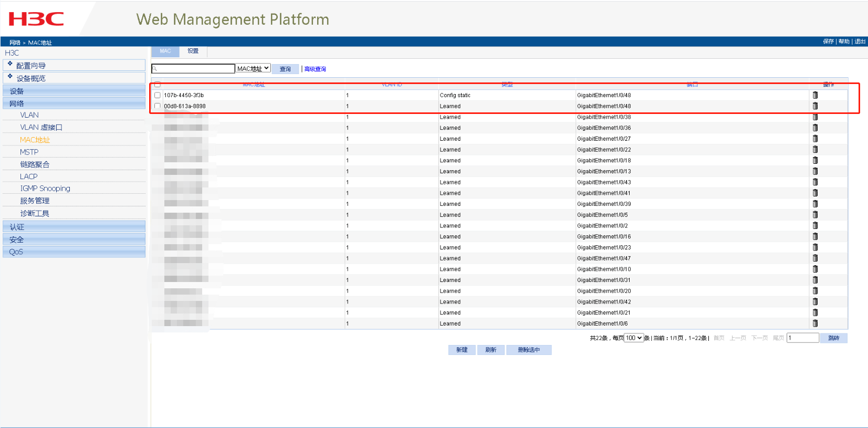Open the MAC地址 search-type dropdown
Viewport: 868px width, 428px height.
(253, 68)
